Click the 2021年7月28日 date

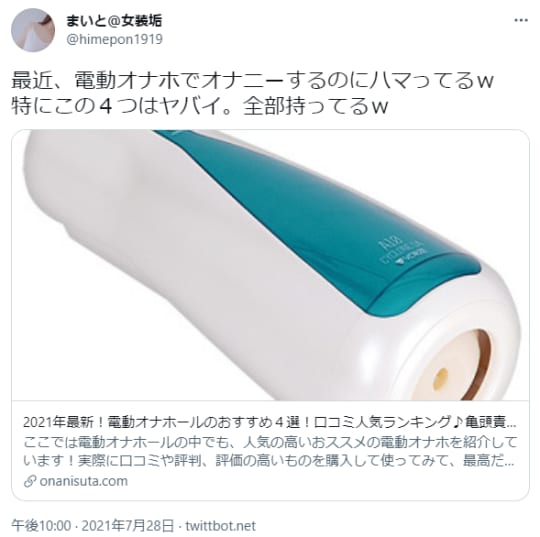click(x=128, y=526)
